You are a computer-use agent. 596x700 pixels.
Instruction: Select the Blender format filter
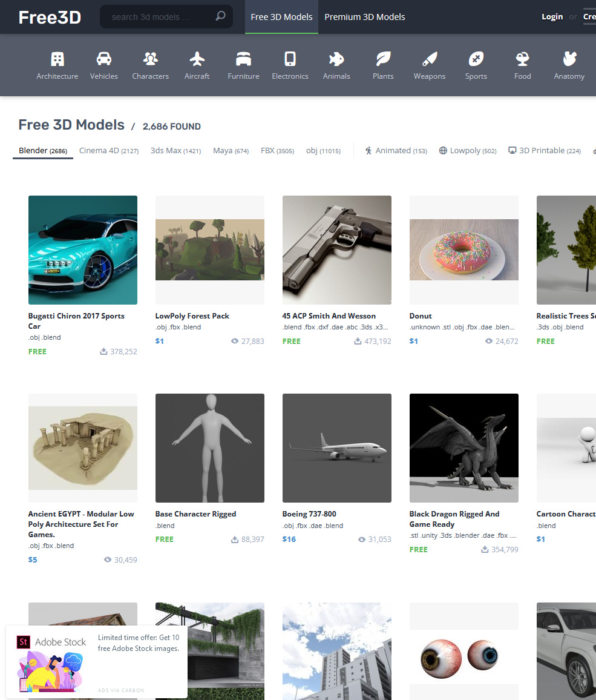pos(43,151)
